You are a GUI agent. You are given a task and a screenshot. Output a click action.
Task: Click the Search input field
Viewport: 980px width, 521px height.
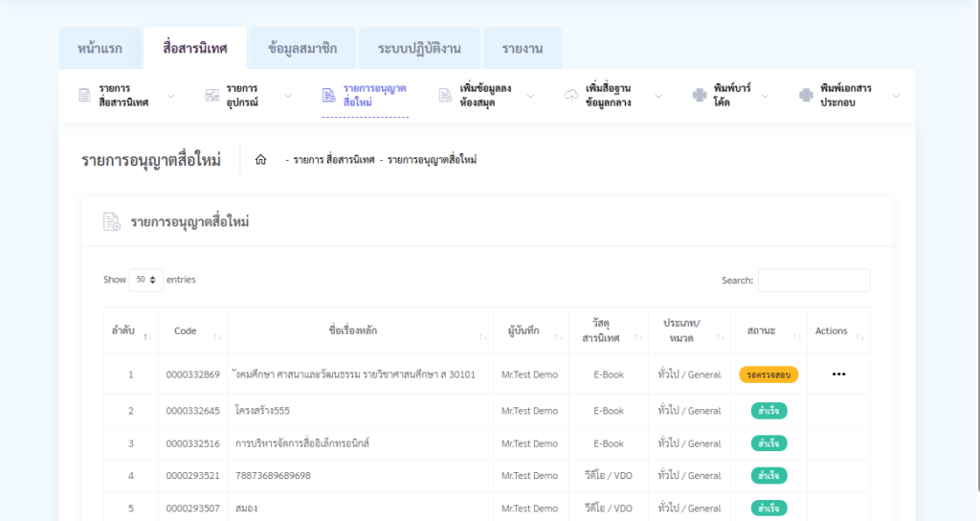click(813, 280)
